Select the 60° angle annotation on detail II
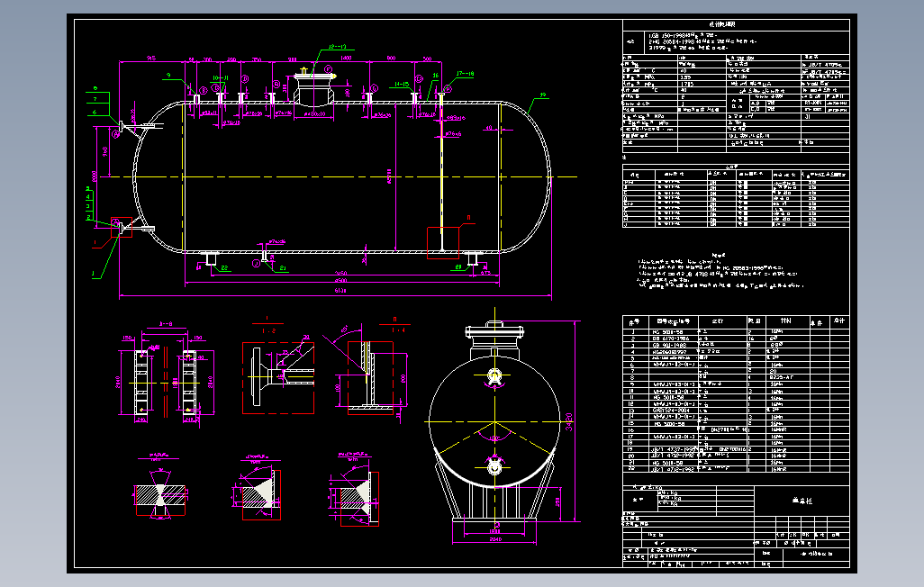The image size is (924, 587). click(344, 329)
